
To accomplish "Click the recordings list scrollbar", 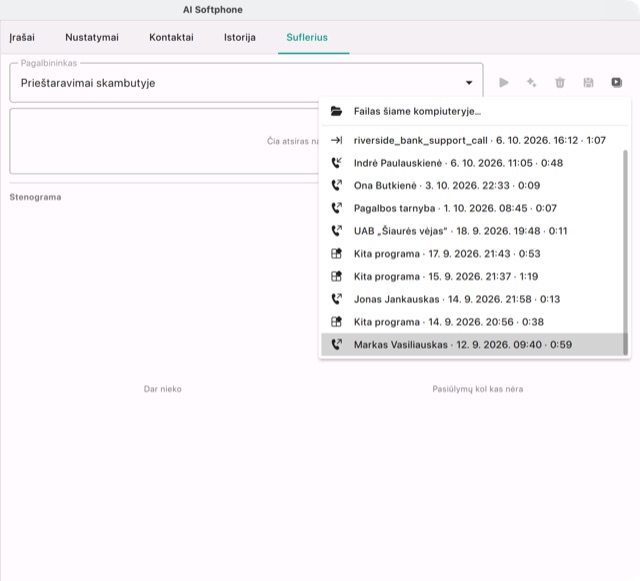I will (625, 252).
